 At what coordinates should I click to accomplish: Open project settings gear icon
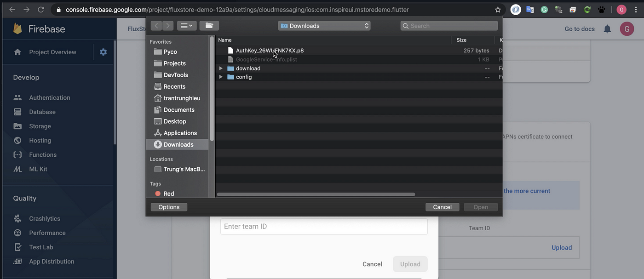(103, 52)
